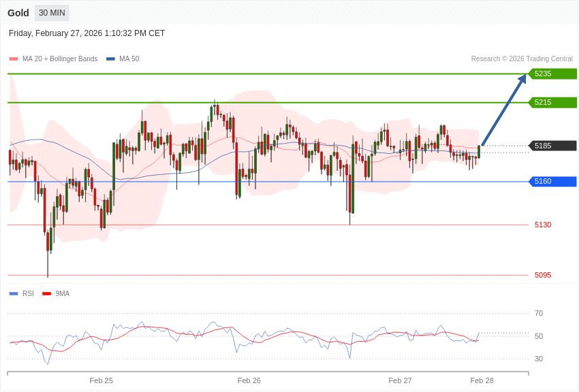Select the Feb 28 date on the axis
579x392 pixels.
[482, 380]
